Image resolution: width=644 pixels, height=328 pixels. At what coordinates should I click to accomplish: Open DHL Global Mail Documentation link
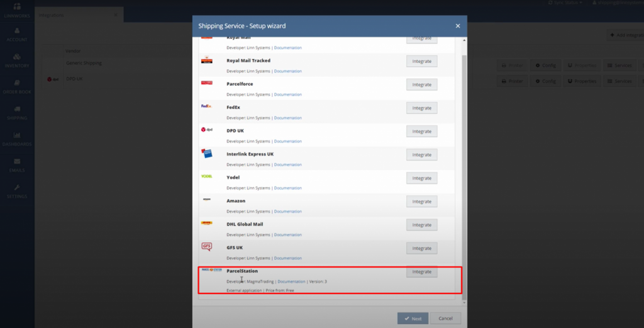(x=288, y=235)
